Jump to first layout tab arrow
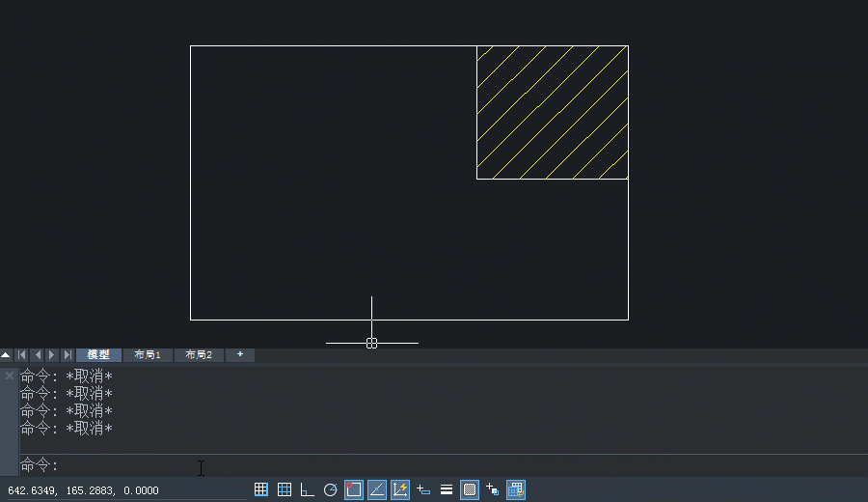Image resolution: width=868 pixels, height=502 pixels. coord(21,355)
